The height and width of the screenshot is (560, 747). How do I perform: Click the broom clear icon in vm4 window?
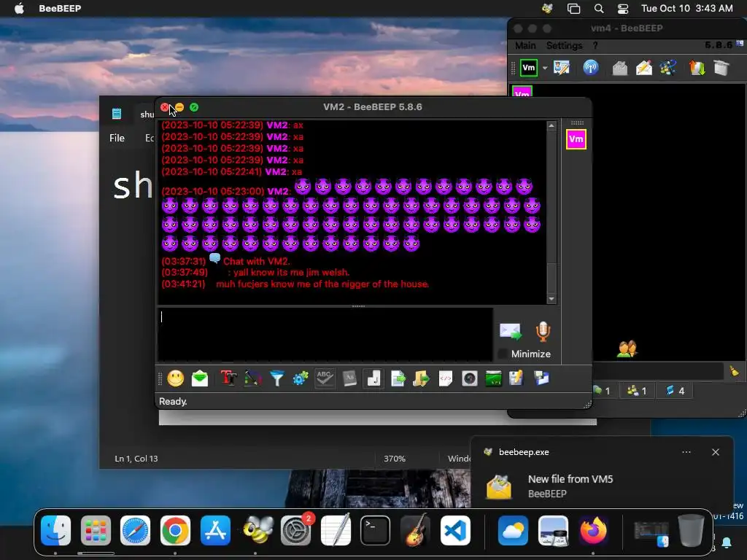(734, 371)
